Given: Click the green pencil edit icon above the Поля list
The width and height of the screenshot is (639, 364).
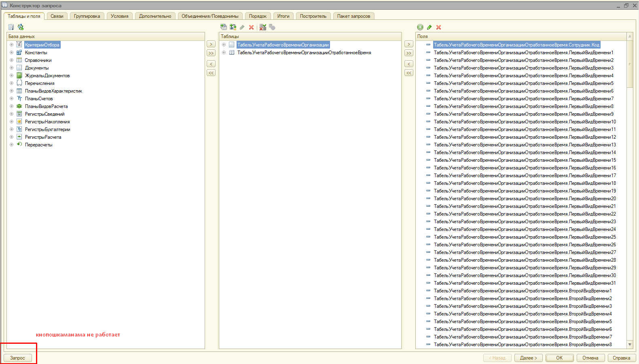Looking at the screenshot, I should coord(430,27).
